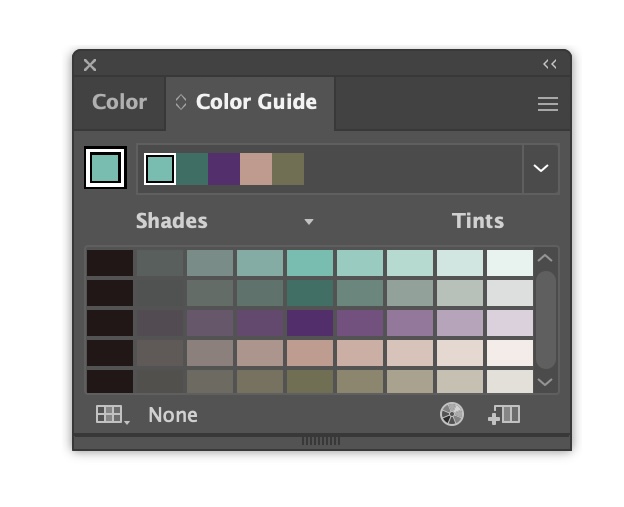Screen dimensions: 624x507
Task: Pick olive swatch in harmony strip
Action: (x=288, y=169)
